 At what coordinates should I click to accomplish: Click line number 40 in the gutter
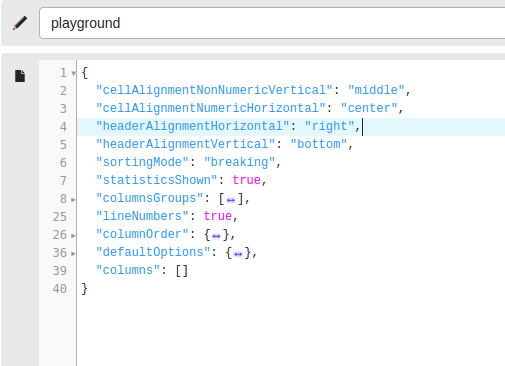point(60,289)
